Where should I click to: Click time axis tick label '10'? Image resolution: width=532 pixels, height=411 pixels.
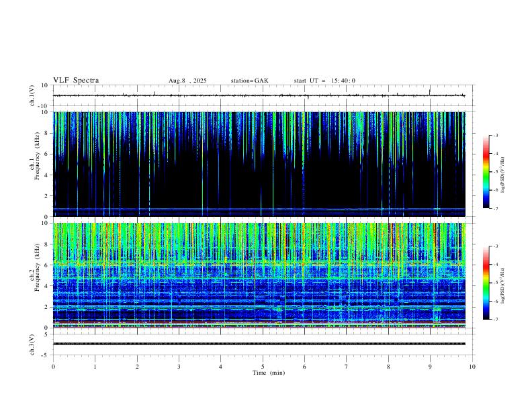tap(472, 367)
